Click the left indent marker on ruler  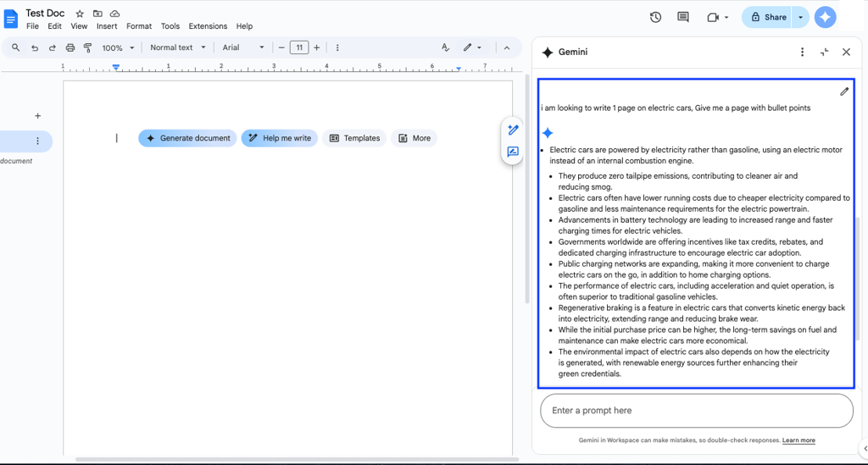(115, 68)
